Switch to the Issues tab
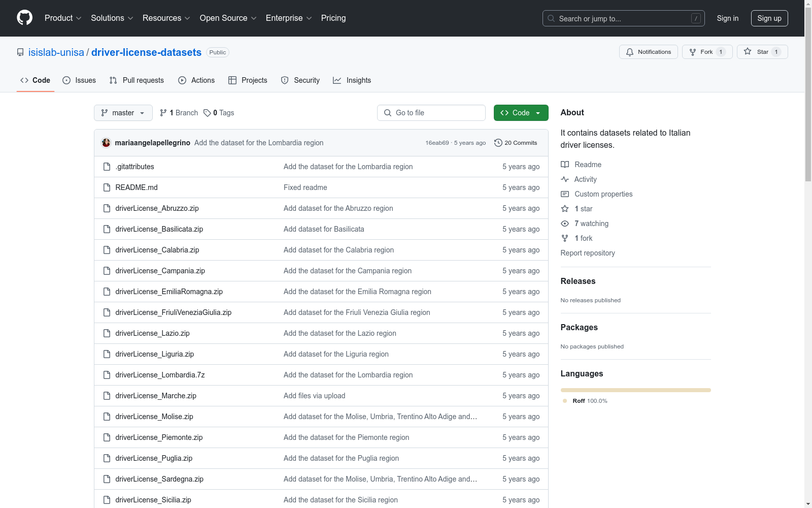Viewport: 812px width, 508px height. point(79,80)
